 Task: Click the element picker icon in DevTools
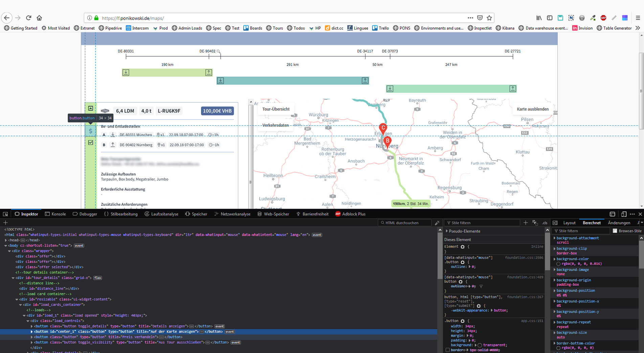(x=5, y=214)
